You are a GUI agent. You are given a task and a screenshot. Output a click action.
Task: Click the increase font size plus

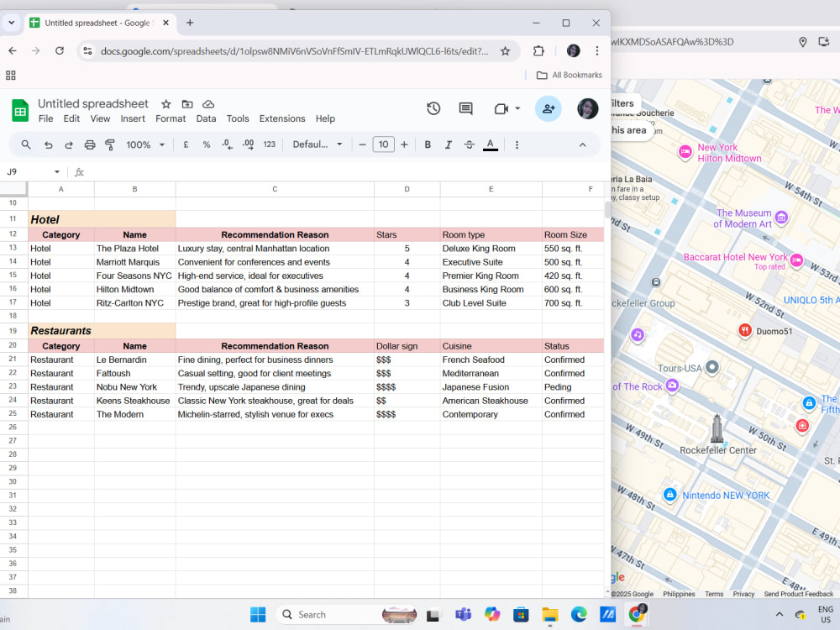click(x=405, y=144)
